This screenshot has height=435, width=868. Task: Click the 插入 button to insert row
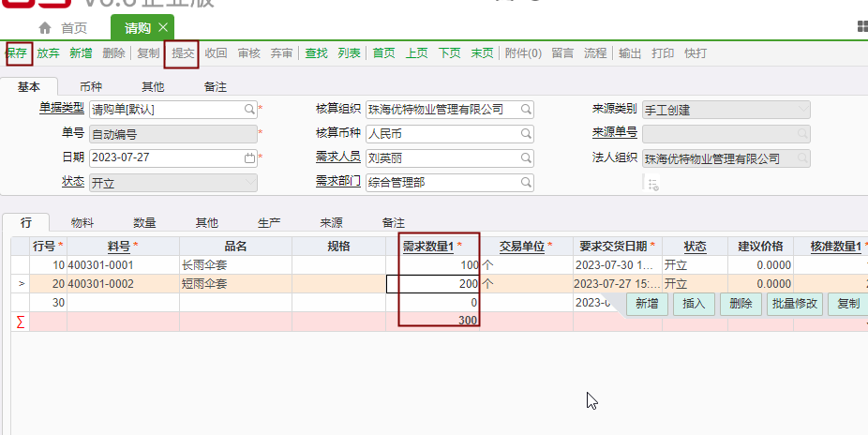pyautogui.click(x=694, y=304)
